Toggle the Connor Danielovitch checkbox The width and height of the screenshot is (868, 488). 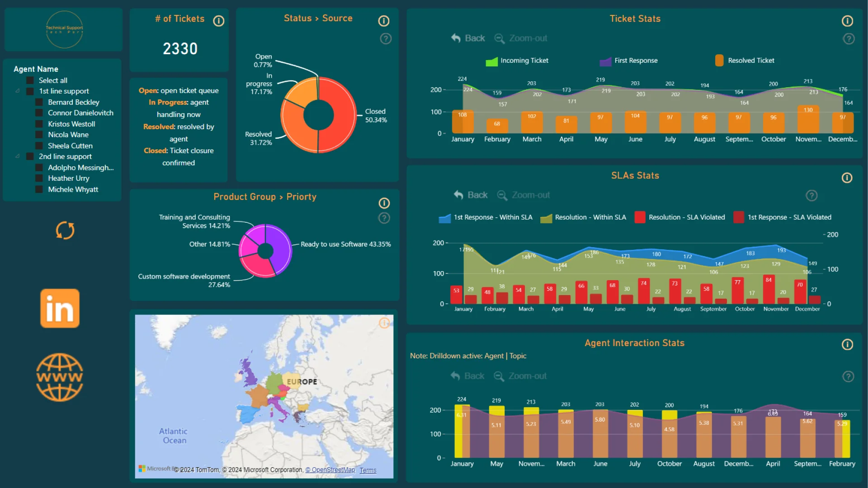pos(39,113)
